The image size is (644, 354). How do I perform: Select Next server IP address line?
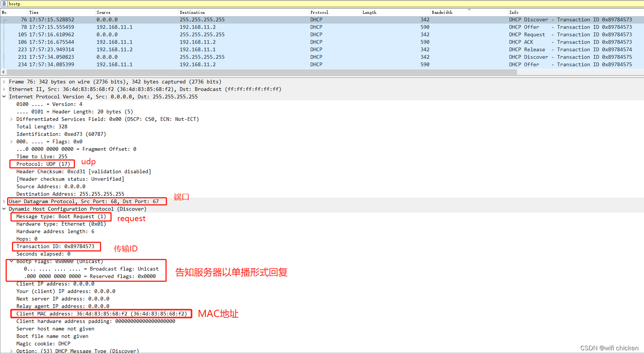(x=63, y=299)
